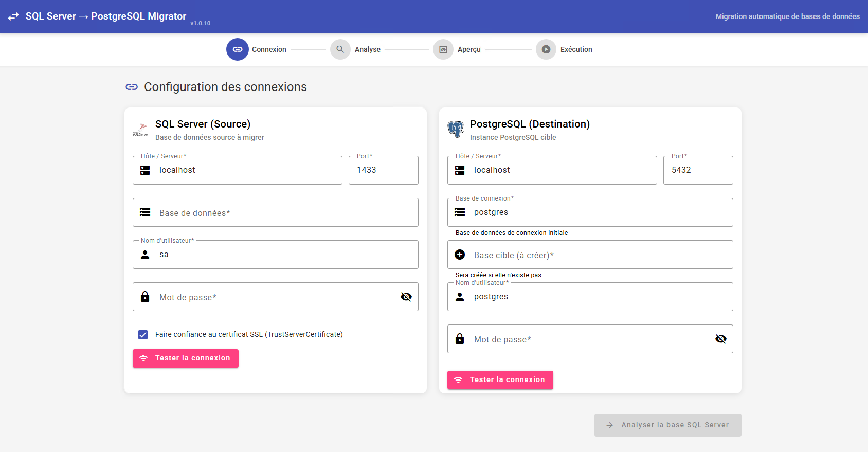Click Configuration des connexions heading
Image resolution: width=868 pixels, height=452 pixels.
click(x=225, y=87)
